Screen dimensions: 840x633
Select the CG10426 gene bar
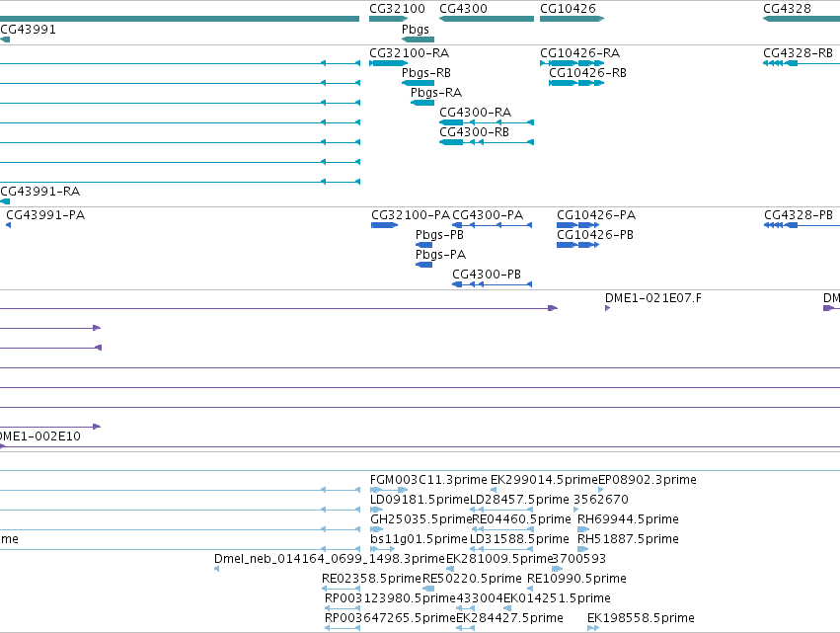click(573, 19)
